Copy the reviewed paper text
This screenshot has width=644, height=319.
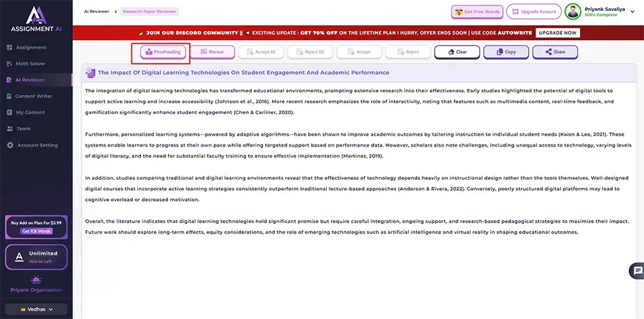(x=506, y=52)
